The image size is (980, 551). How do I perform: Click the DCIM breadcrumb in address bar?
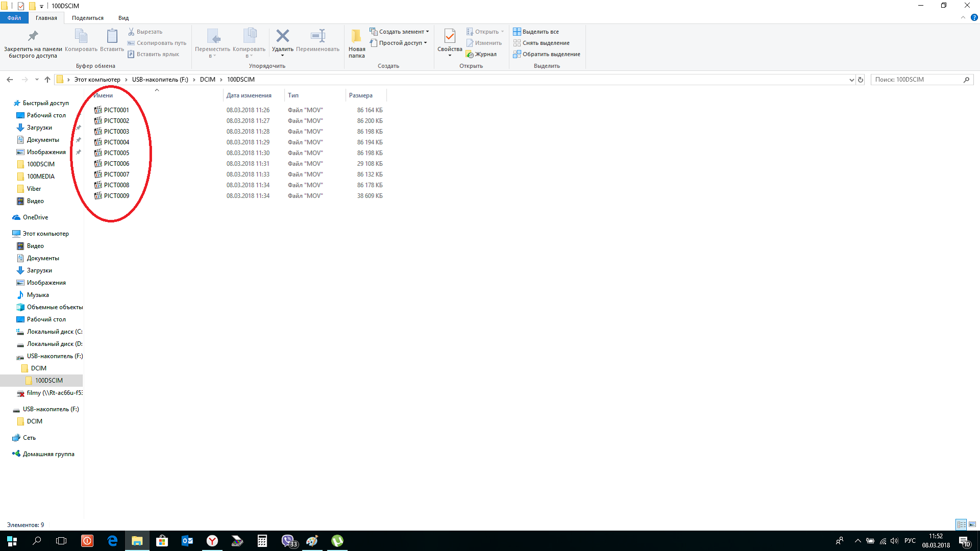click(x=207, y=80)
